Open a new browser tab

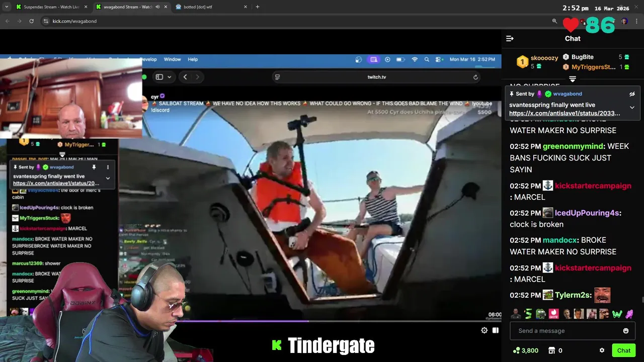[x=258, y=7]
